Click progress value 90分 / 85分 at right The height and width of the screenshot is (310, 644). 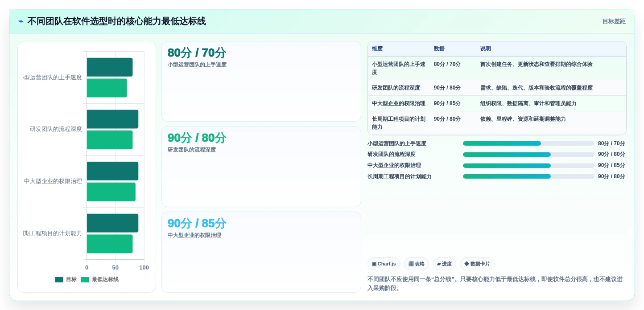(611, 165)
